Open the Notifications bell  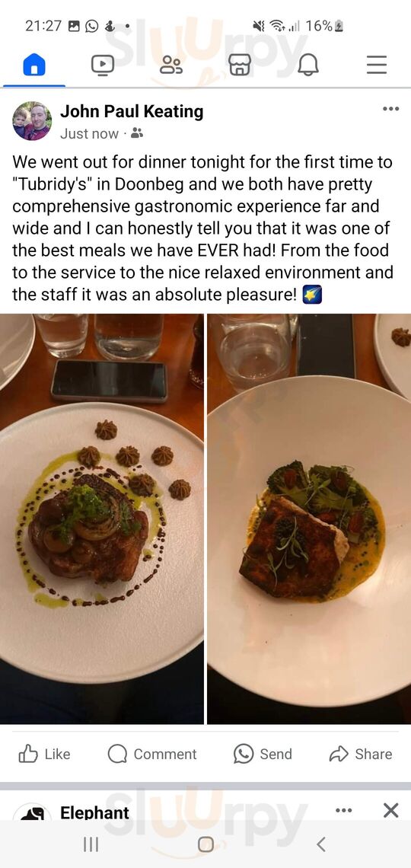(x=308, y=65)
